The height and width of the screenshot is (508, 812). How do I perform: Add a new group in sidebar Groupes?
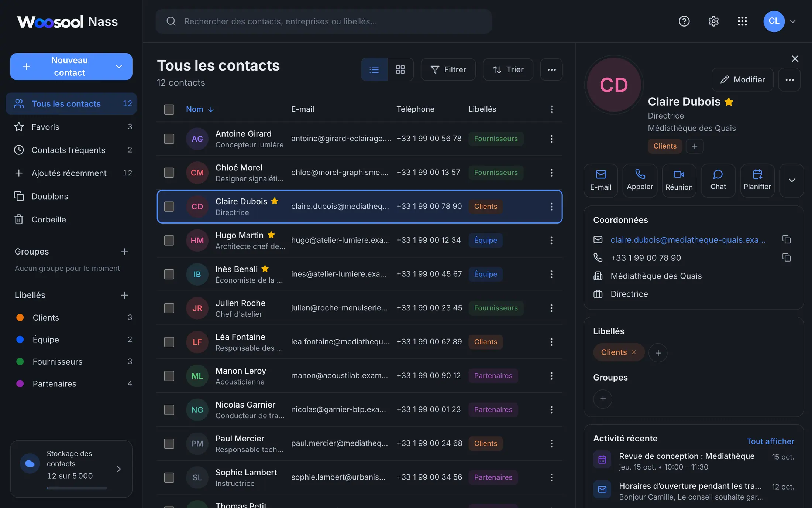pos(124,252)
